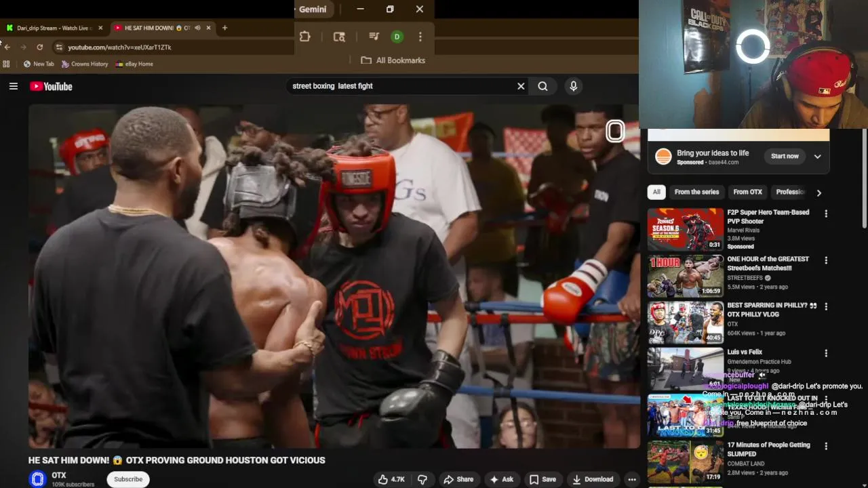This screenshot has width=868, height=488.
Task: Subscribe to the OTX channel
Action: [128, 479]
